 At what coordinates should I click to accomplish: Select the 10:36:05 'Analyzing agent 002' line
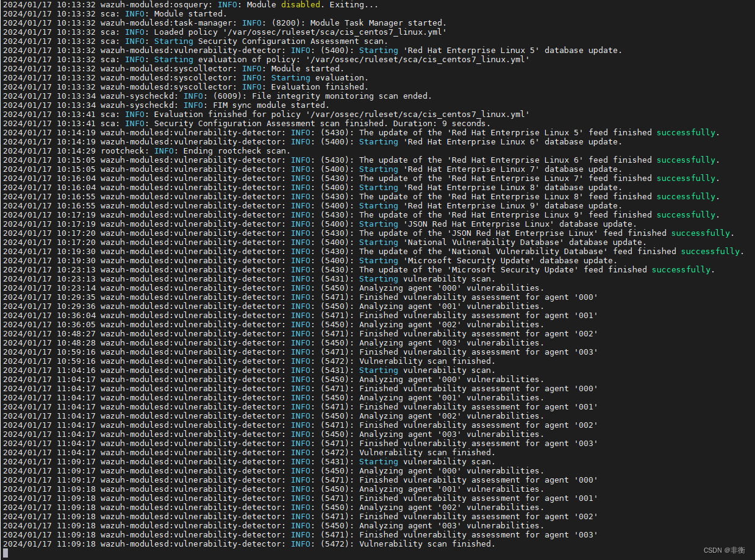(273, 325)
